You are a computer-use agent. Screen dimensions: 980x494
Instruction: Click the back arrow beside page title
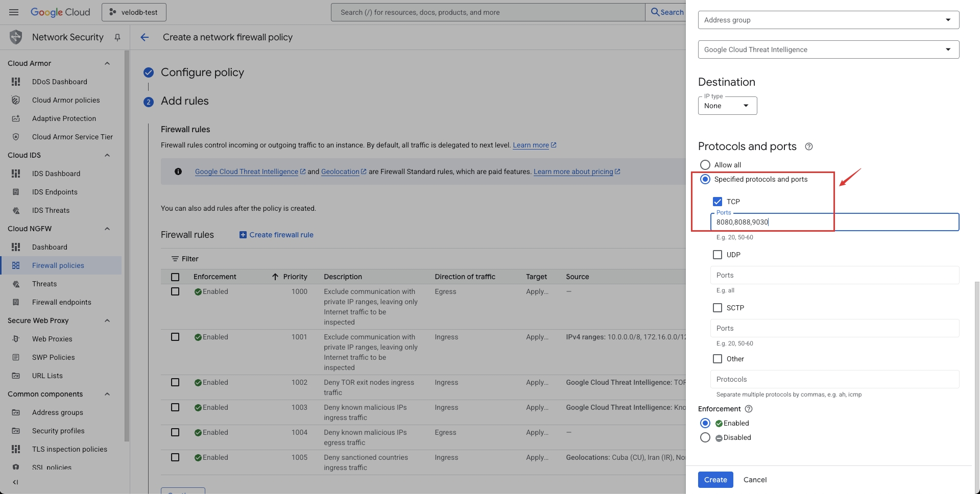pyautogui.click(x=145, y=37)
